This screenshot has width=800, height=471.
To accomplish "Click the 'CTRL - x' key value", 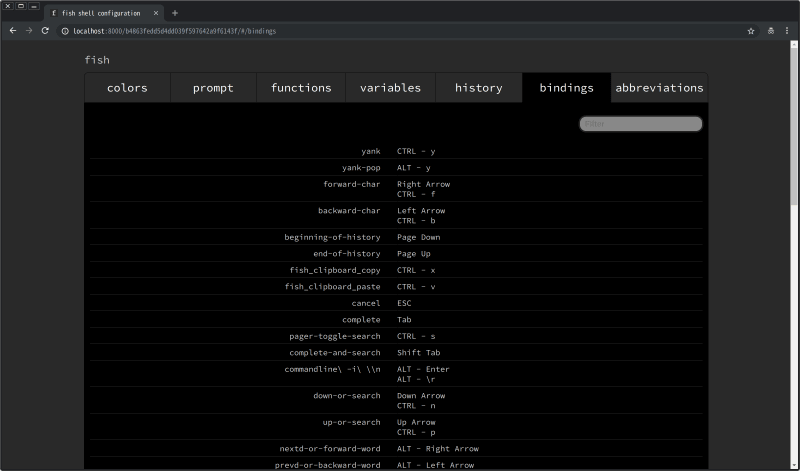I will click(x=416, y=270).
